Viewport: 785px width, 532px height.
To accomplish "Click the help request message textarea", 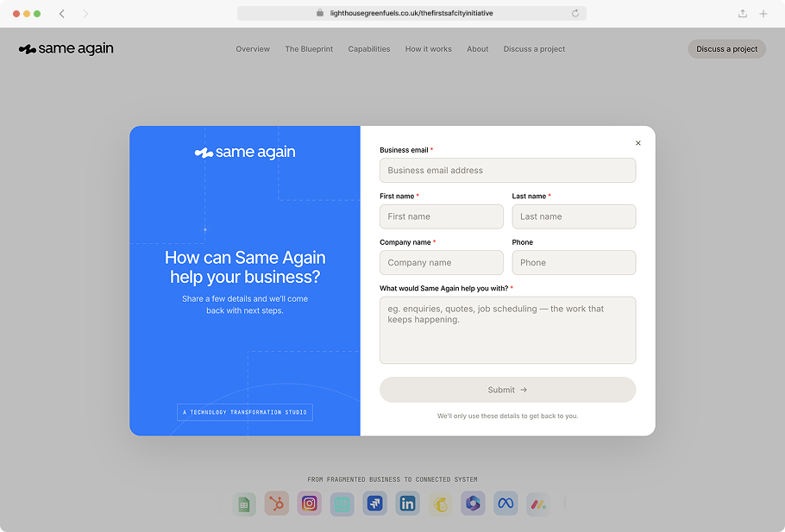I will coord(507,330).
